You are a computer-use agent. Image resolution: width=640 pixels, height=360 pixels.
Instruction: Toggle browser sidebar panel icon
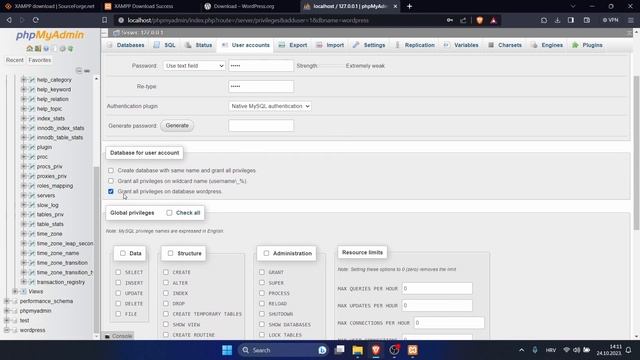point(571,20)
